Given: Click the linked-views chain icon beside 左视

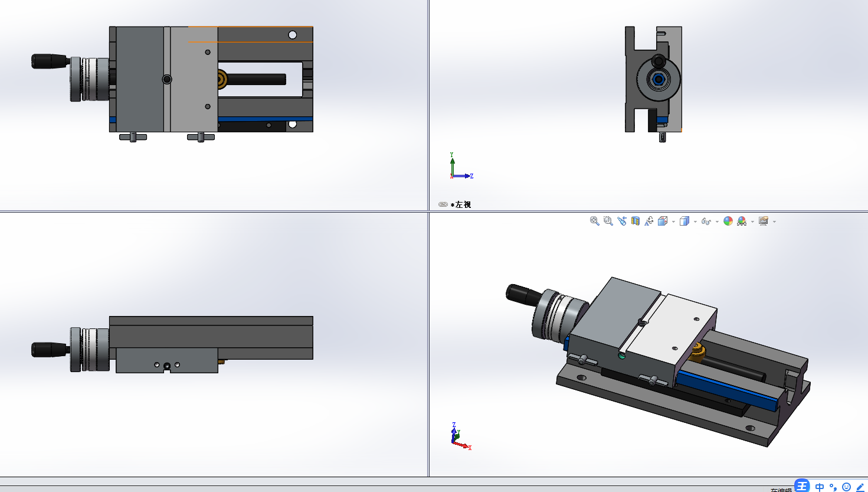Looking at the screenshot, I should 443,204.
